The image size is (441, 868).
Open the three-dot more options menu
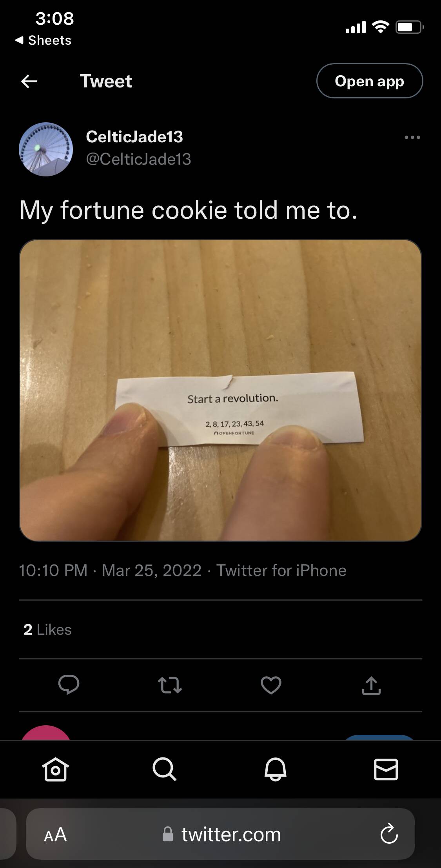click(x=412, y=137)
